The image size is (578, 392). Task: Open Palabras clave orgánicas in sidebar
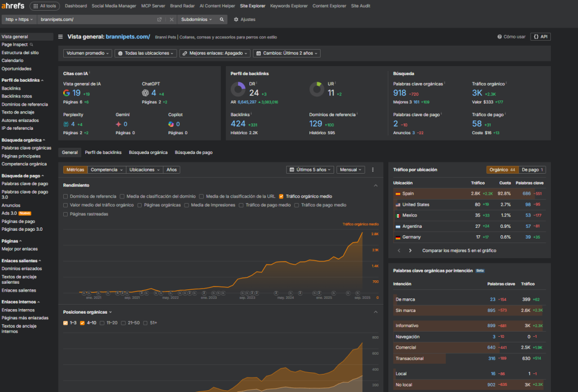[x=27, y=148]
